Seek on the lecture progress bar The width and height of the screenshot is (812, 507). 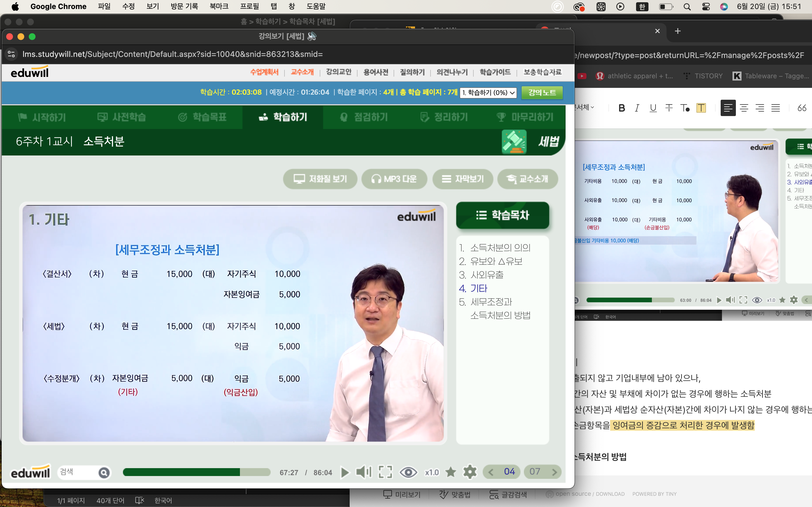tap(197, 472)
